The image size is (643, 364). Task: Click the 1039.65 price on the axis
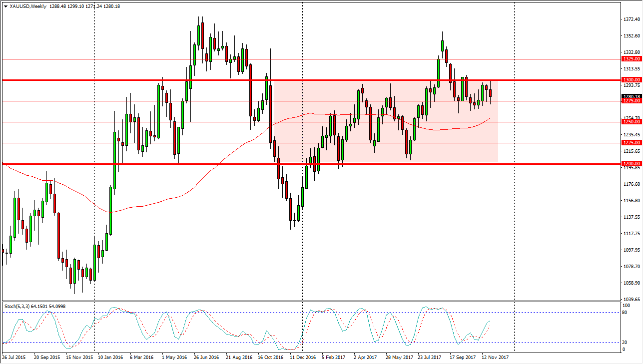(631, 299)
